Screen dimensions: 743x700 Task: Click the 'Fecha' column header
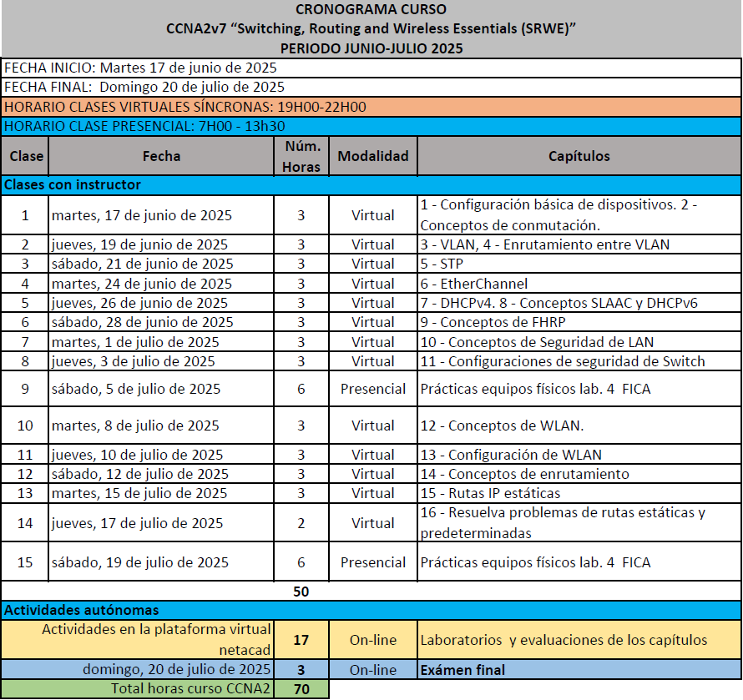pos(161,156)
